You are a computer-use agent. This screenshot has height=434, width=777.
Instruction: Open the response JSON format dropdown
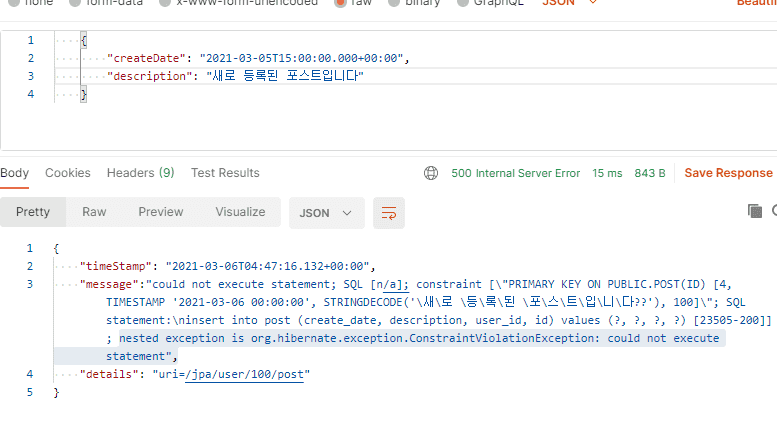[x=327, y=213]
